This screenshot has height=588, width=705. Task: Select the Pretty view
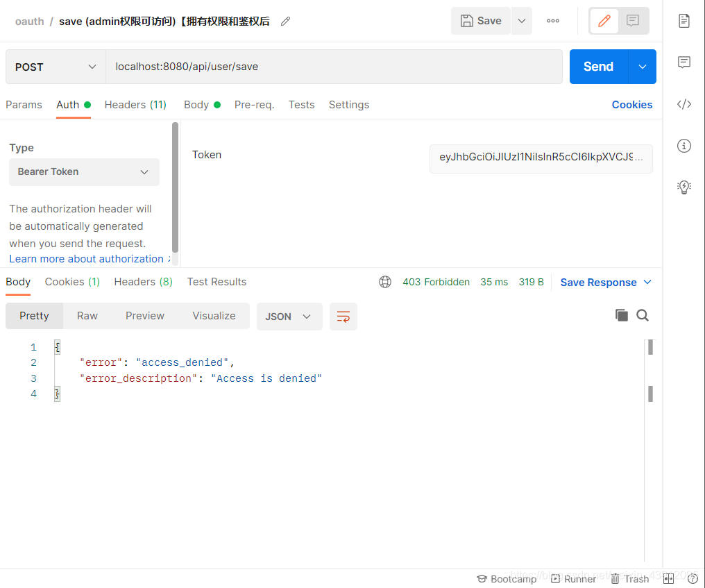34,316
